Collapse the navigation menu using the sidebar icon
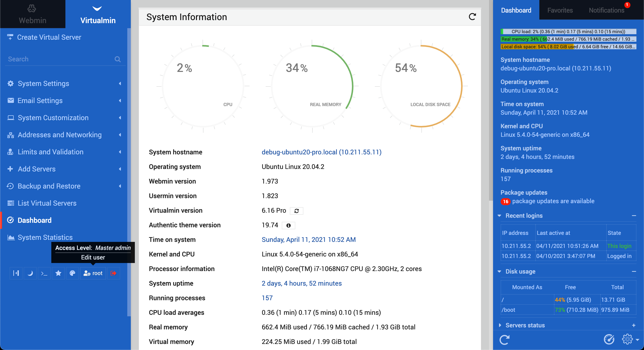 pos(16,273)
